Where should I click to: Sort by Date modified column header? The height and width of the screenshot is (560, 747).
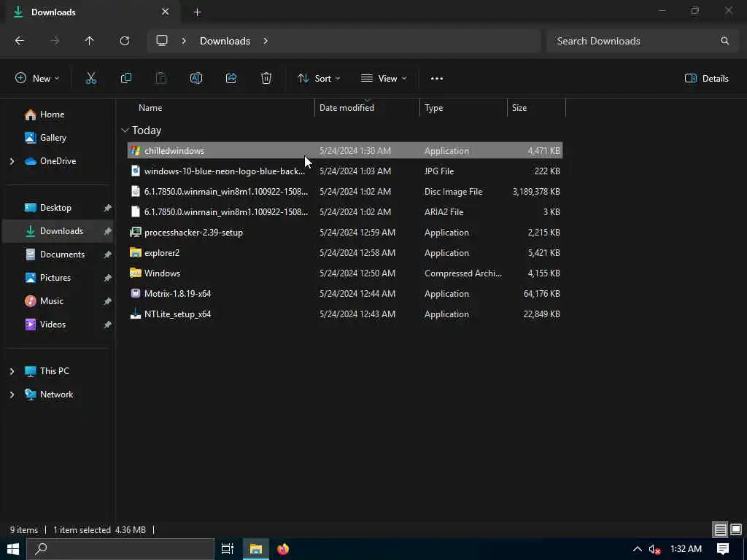[x=347, y=108]
